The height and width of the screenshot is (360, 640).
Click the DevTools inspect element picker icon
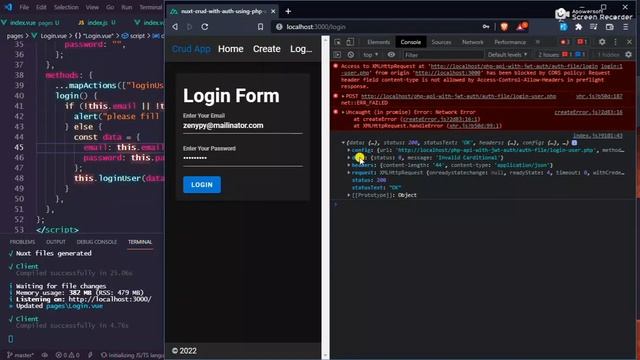pos(338,42)
